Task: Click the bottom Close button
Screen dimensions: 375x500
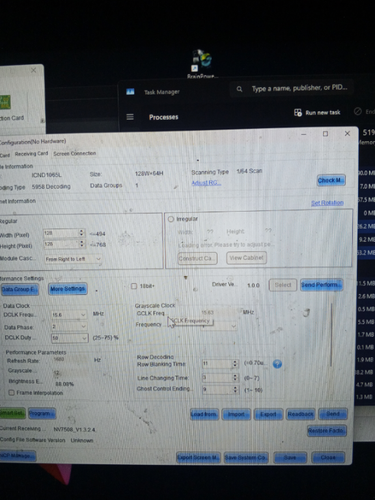Action: pos(328,458)
